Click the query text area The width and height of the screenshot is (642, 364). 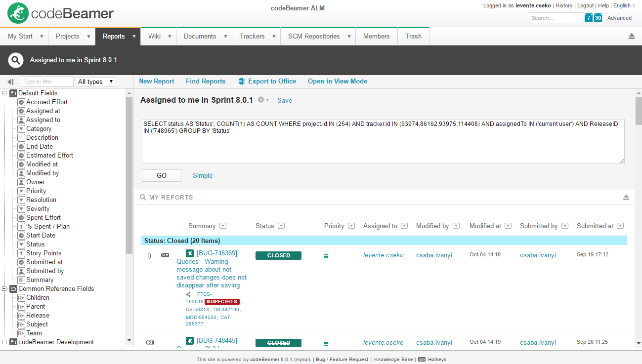point(383,141)
